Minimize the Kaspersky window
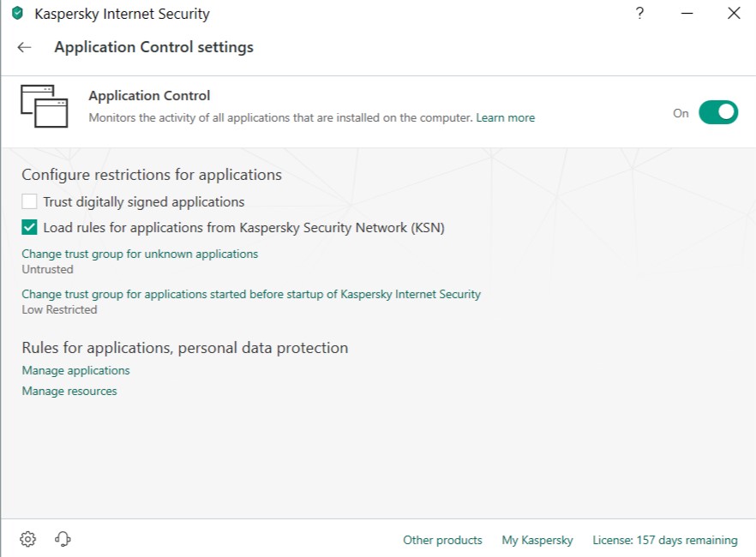Screen dimensions: 756x557 click(687, 14)
